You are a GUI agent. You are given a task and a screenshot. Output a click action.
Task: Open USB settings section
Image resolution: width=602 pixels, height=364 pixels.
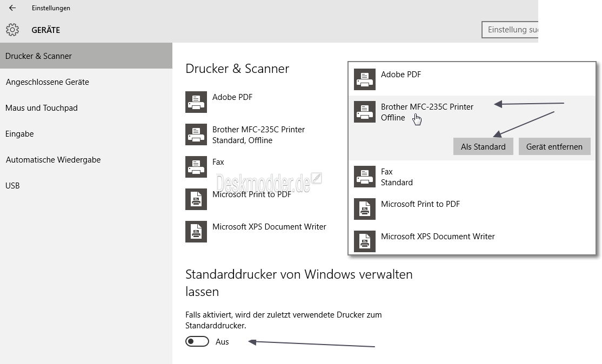pos(86,186)
